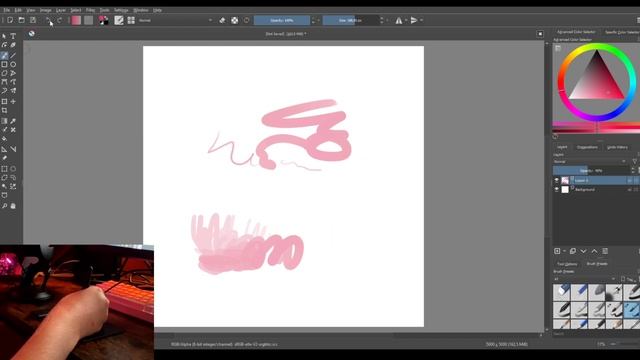Select the Line tool

pyautogui.click(x=13, y=56)
